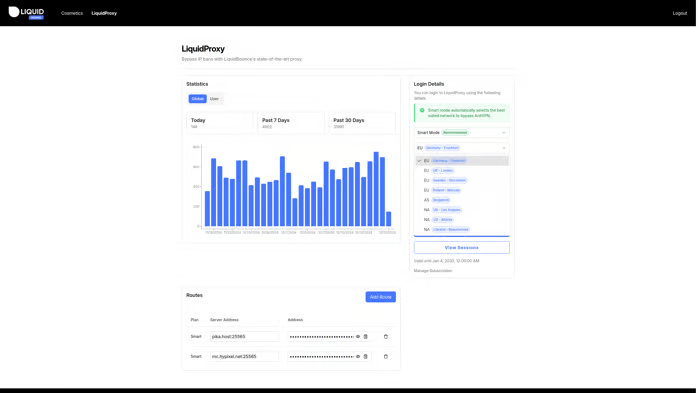Open the Smart Mode dropdown
The image size is (700, 393).
point(462,133)
